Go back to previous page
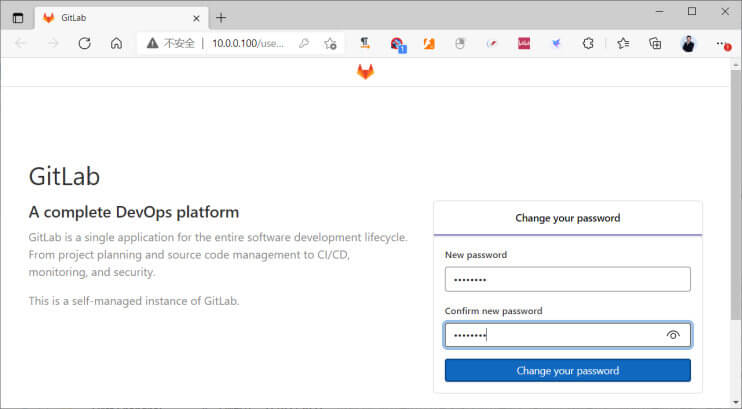742x409 pixels. coord(21,44)
